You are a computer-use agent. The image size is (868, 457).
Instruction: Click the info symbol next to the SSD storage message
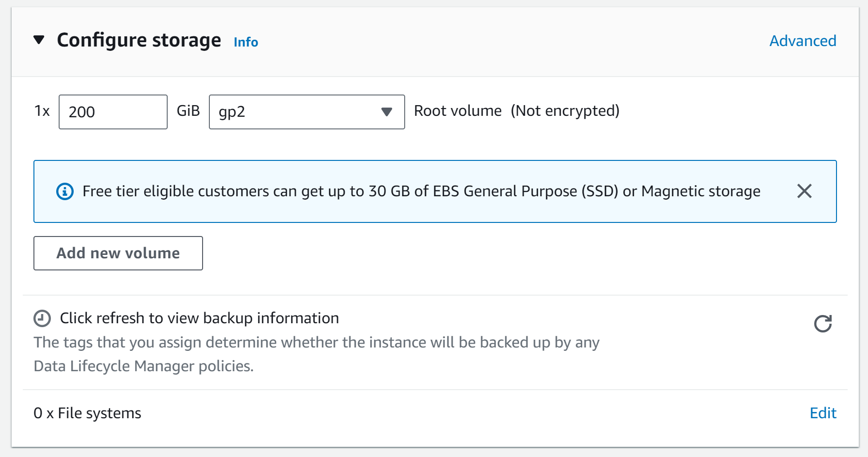[64, 191]
